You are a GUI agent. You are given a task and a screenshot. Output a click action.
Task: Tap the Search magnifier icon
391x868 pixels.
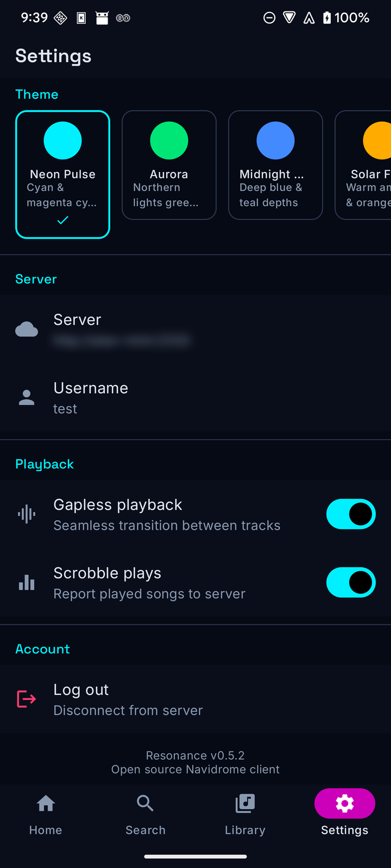[145, 803]
